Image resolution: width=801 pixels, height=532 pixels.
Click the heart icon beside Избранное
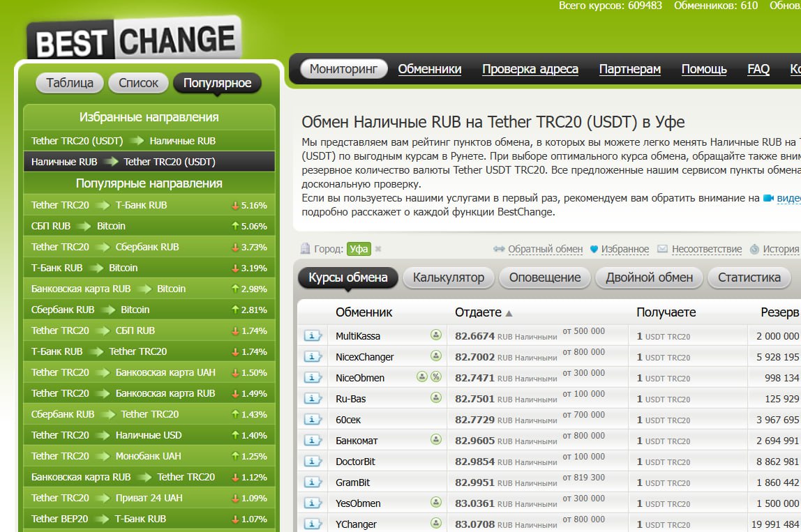pyautogui.click(x=594, y=249)
